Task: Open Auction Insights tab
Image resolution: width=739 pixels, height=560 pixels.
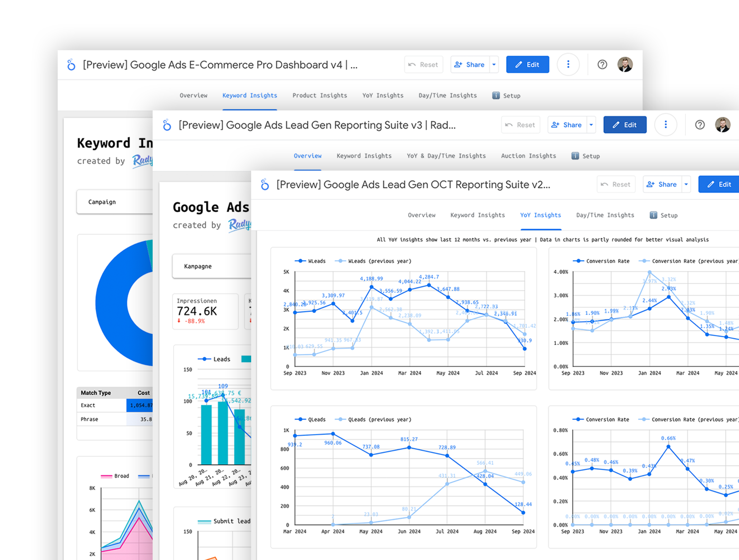Action: 528,155
